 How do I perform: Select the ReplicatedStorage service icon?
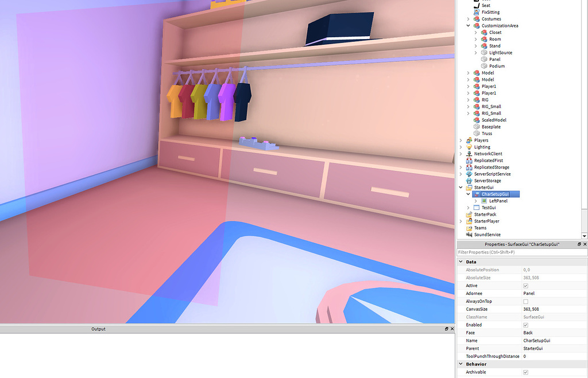(469, 167)
